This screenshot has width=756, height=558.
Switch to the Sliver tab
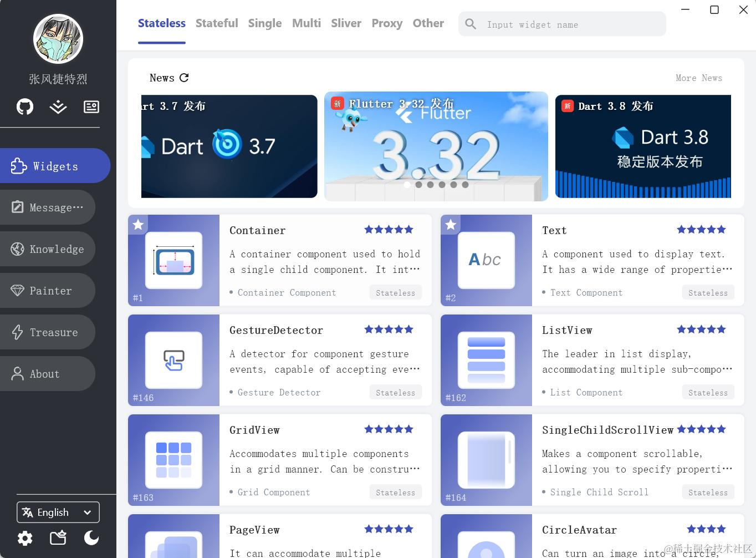pos(346,23)
